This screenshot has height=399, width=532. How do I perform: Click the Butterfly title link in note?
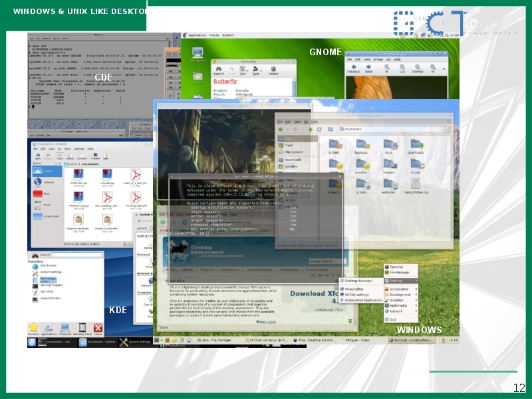(x=225, y=82)
